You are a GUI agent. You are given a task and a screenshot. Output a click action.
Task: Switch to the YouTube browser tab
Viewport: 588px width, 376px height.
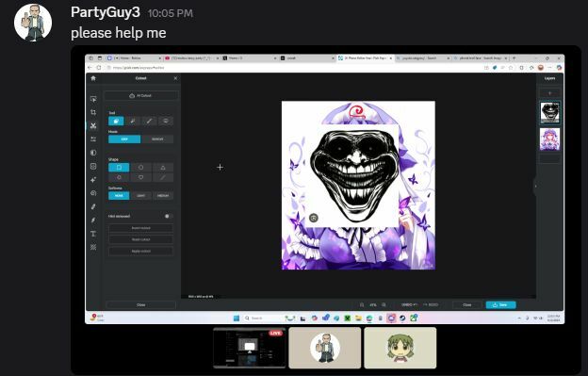(191, 58)
